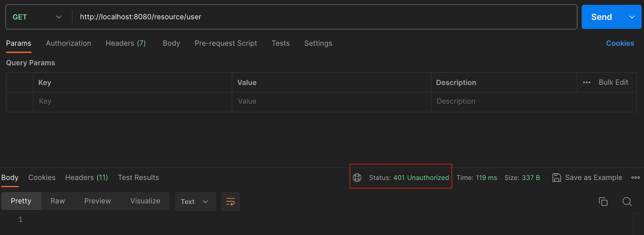This screenshot has height=235, width=644.
Task: Select the Raw response view
Action: tap(58, 201)
